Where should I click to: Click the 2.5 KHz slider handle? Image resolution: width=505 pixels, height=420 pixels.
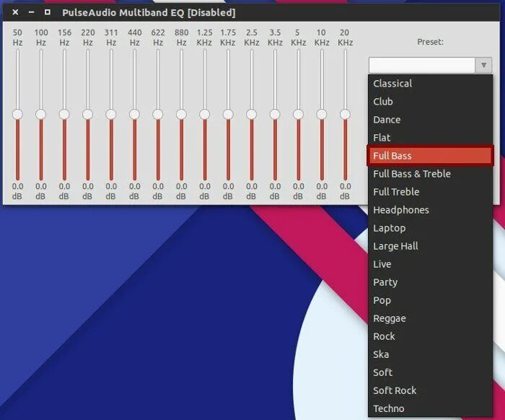pyautogui.click(x=252, y=114)
